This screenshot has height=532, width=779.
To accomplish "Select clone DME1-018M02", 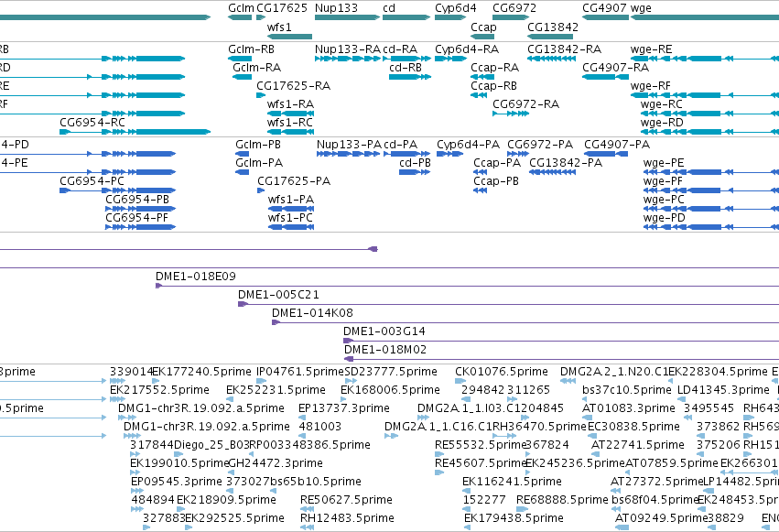I will (x=385, y=350).
